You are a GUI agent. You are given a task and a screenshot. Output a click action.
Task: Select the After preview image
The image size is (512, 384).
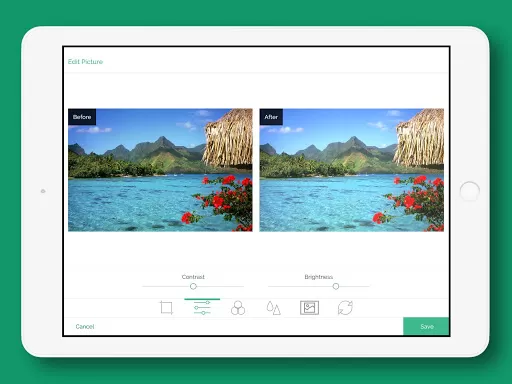point(352,170)
